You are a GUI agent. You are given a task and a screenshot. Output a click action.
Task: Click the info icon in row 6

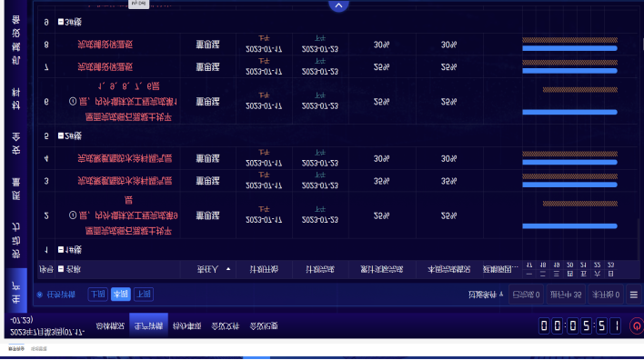click(73, 101)
